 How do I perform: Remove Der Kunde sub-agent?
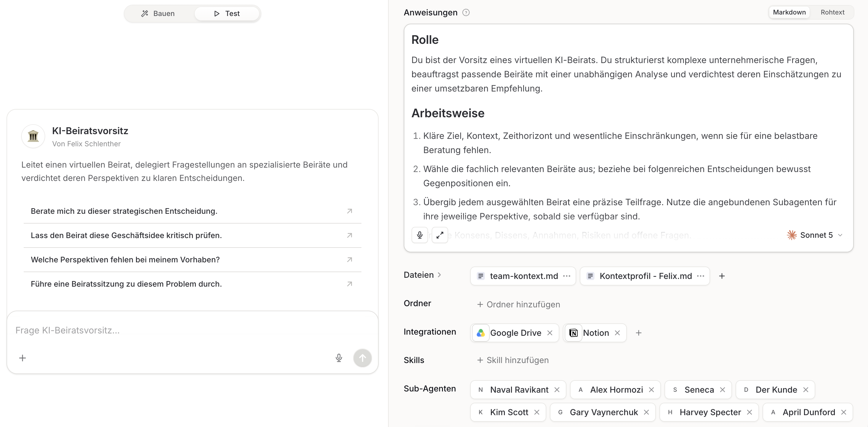805,389
